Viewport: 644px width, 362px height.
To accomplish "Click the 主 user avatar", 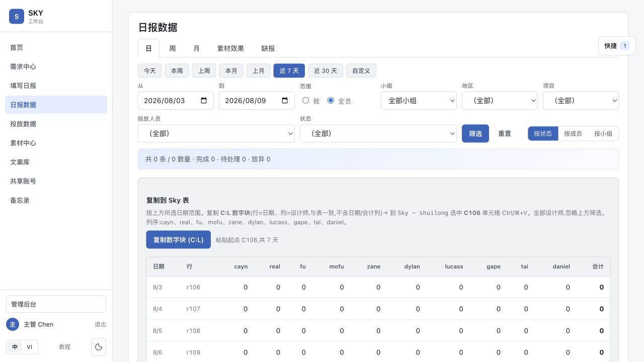I will [x=13, y=324].
